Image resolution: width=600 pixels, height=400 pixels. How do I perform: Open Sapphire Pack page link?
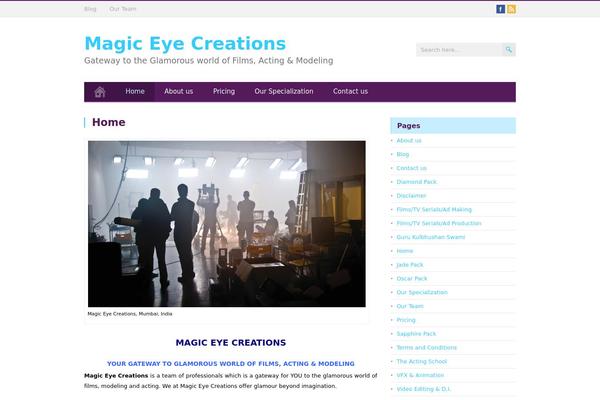(x=416, y=333)
